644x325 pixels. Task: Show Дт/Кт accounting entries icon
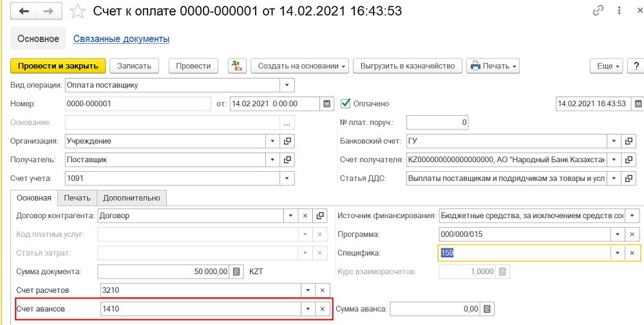click(x=237, y=66)
